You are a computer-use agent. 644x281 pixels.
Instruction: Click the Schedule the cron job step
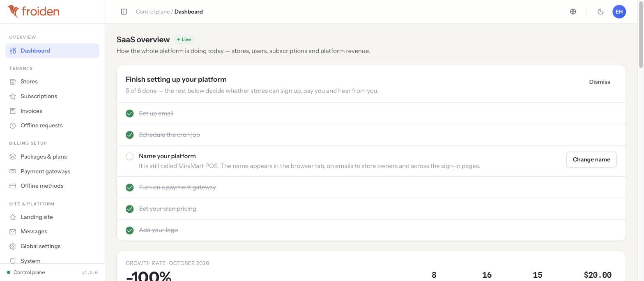coord(371,135)
